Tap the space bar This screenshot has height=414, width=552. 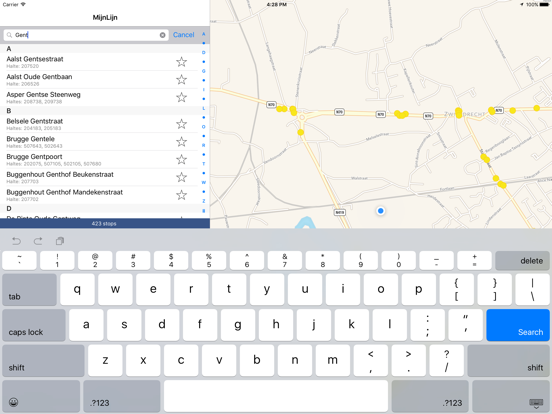[276, 396]
